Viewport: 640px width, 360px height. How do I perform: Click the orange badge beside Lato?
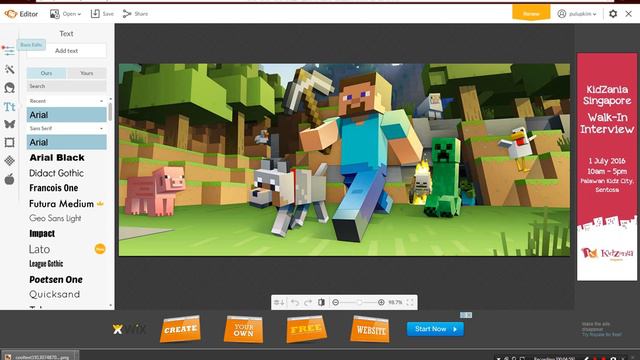(100, 249)
